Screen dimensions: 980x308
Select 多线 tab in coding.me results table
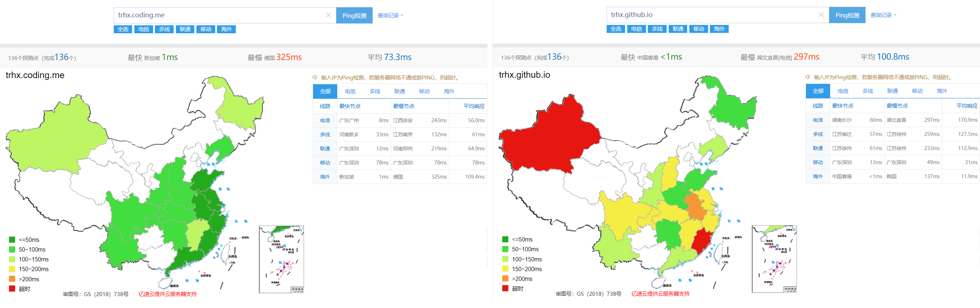click(x=375, y=92)
